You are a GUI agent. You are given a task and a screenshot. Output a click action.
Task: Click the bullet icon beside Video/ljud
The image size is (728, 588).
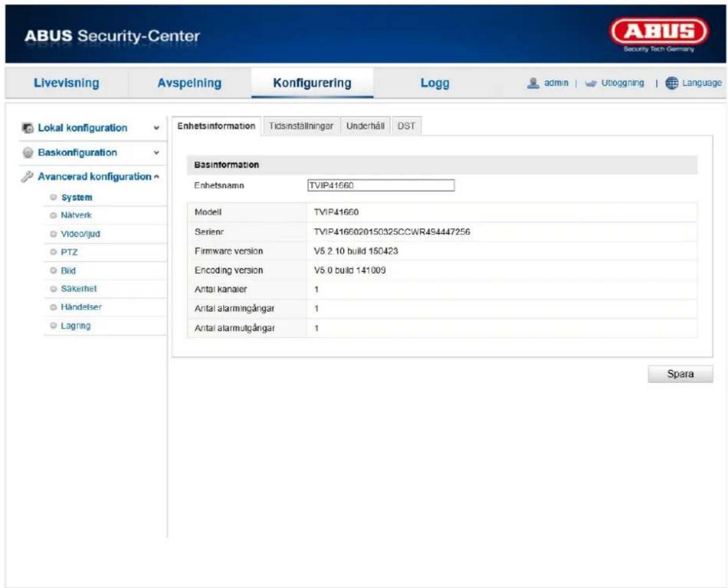click(53, 234)
